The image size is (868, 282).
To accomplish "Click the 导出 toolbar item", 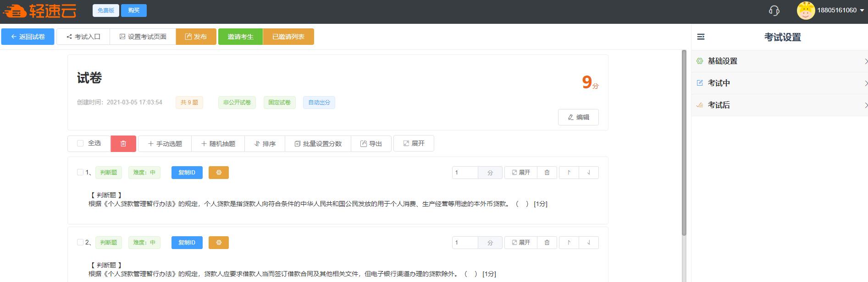I will click(x=371, y=144).
